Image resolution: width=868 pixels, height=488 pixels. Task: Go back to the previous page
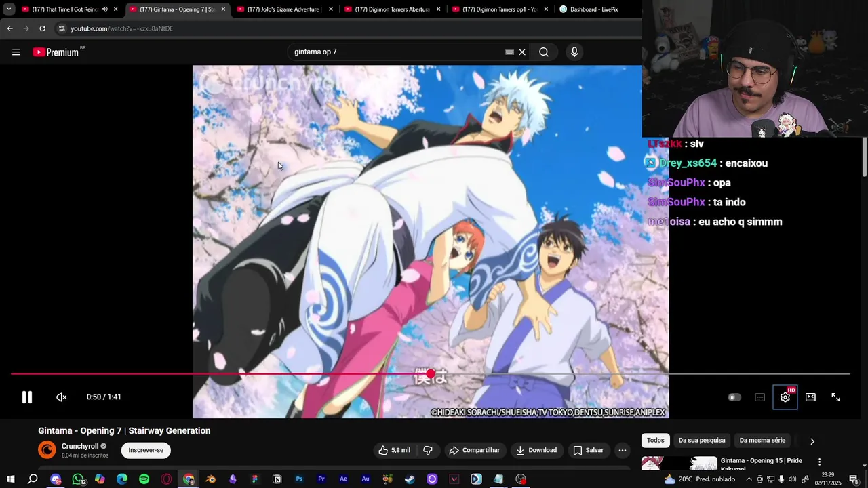[9, 28]
